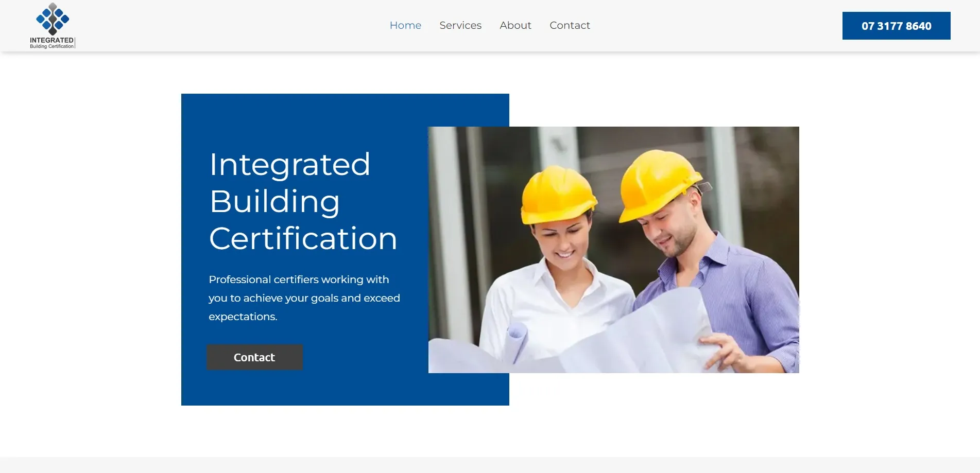980x473 pixels.
Task: Click the professional certifiers tagline text
Action: click(x=304, y=297)
